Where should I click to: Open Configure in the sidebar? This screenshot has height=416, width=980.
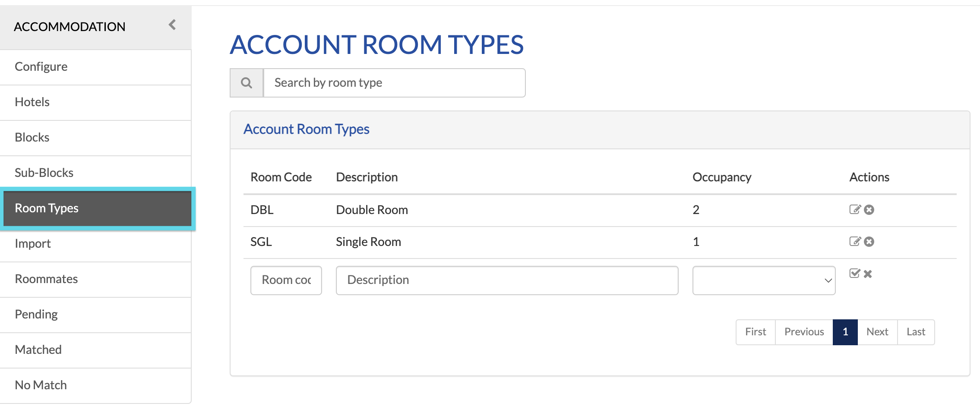pos(95,67)
